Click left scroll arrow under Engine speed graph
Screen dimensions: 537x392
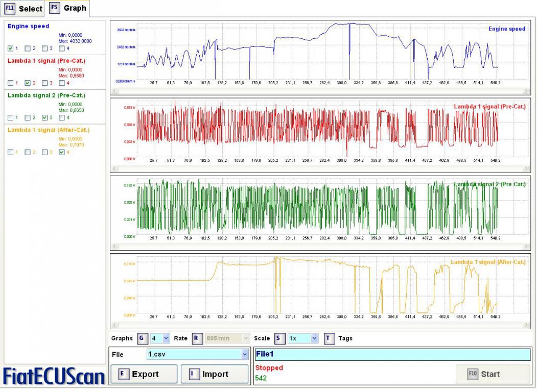click(x=115, y=91)
